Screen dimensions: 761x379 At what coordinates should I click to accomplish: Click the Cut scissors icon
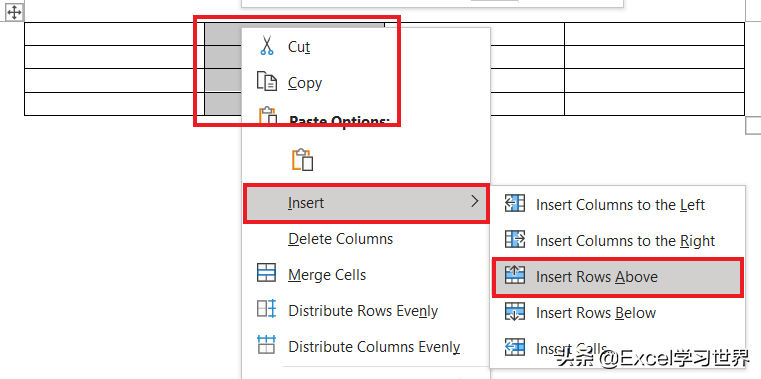coord(266,46)
